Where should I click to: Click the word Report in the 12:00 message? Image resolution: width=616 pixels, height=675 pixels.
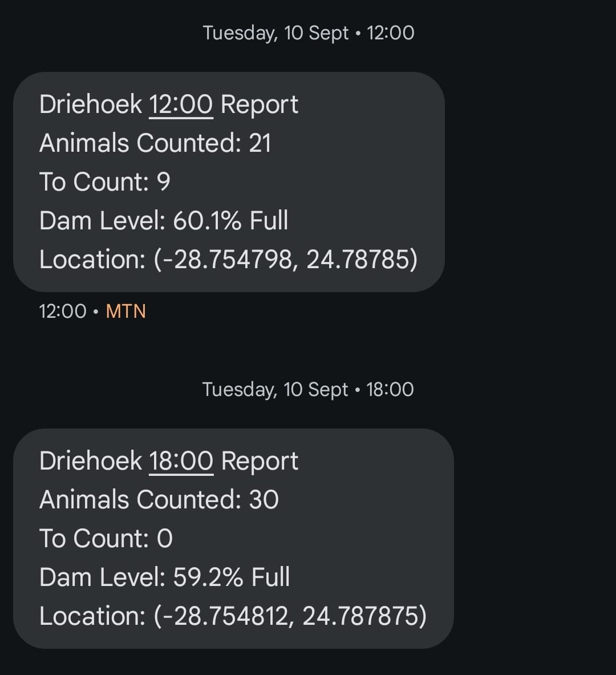coord(260,104)
